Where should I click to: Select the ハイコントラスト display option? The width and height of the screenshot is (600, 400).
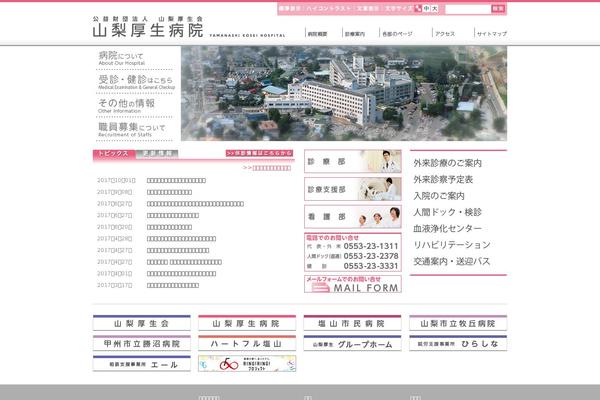click(328, 8)
